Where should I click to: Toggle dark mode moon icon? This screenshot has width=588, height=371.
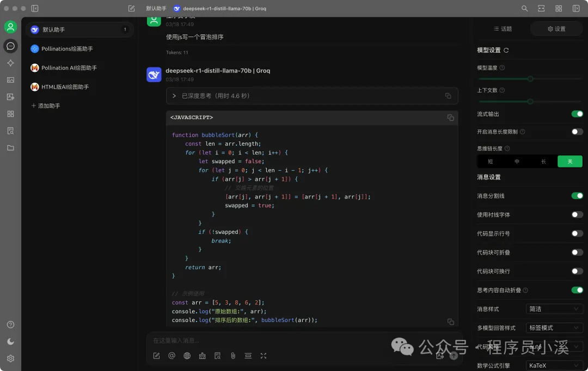10,342
